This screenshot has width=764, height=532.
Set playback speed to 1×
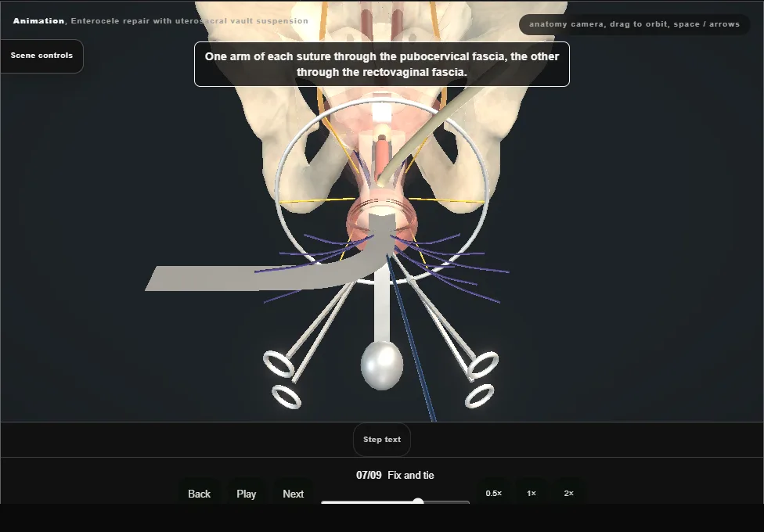pyautogui.click(x=532, y=493)
